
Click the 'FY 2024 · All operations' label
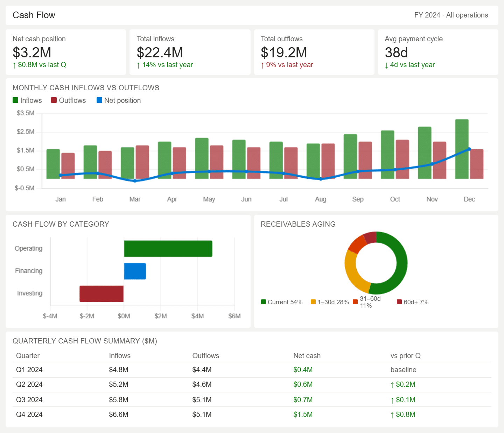point(451,15)
